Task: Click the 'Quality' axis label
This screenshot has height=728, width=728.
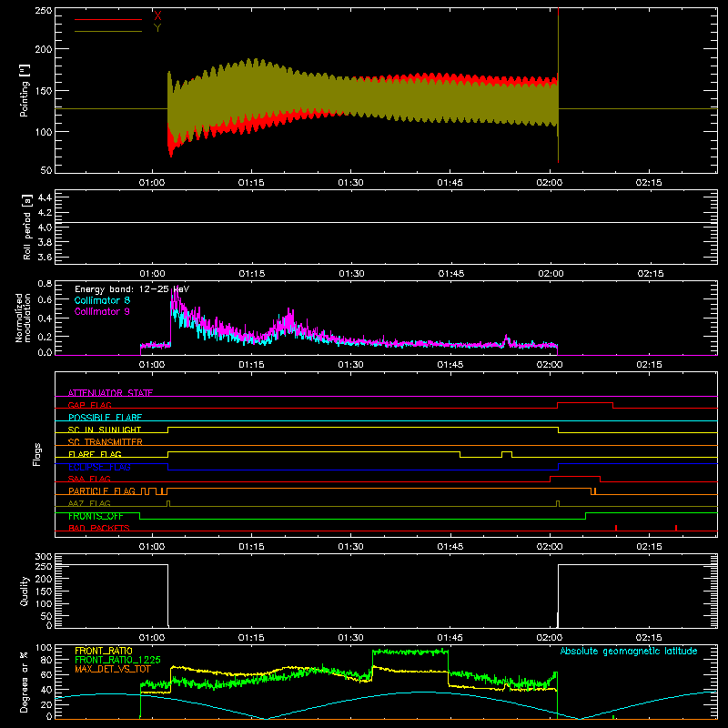Action: pyautogui.click(x=25, y=591)
